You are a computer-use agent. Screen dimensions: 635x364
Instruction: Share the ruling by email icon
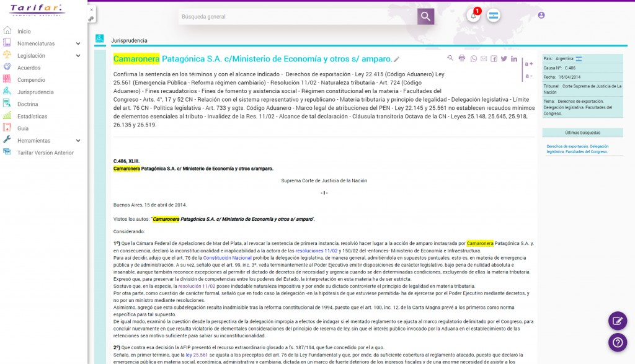[484, 59]
